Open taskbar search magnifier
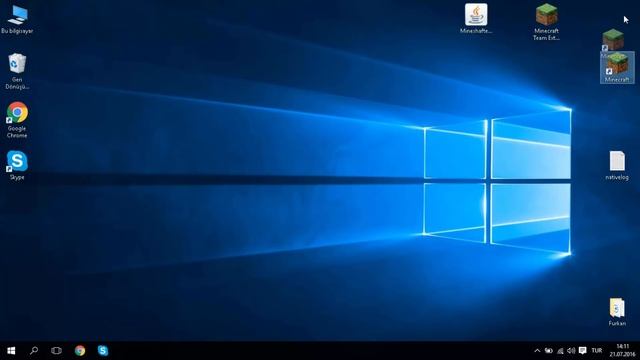Screen dimensions: 640x360 (34, 351)
